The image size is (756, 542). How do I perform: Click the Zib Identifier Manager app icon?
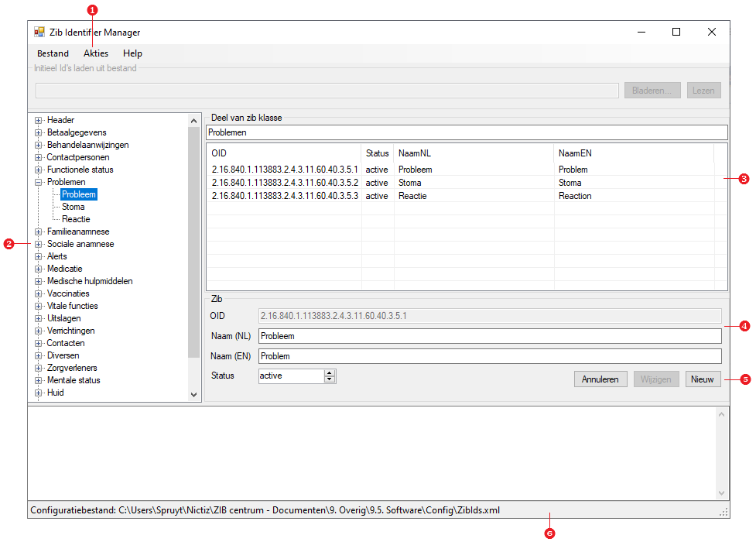pos(39,33)
